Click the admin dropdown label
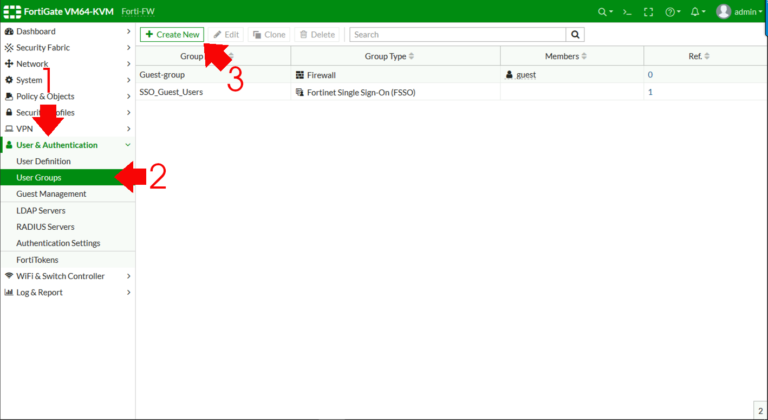Viewport: 768px width, 420px height. coord(748,12)
